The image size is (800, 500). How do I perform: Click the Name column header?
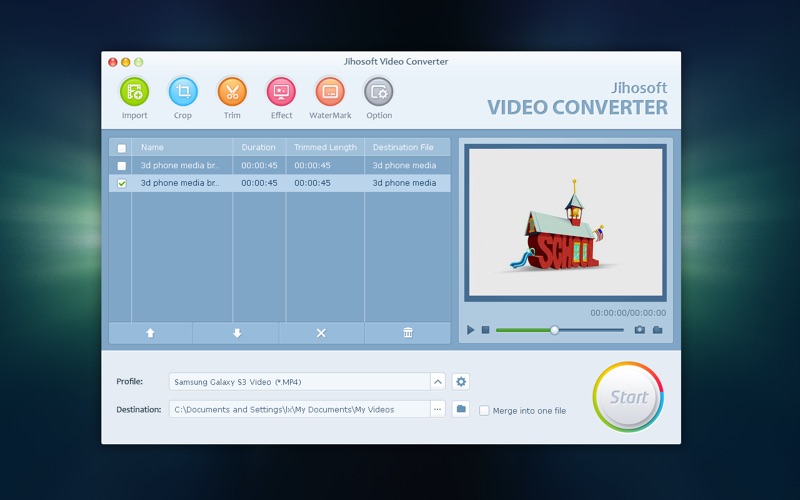pos(152,147)
